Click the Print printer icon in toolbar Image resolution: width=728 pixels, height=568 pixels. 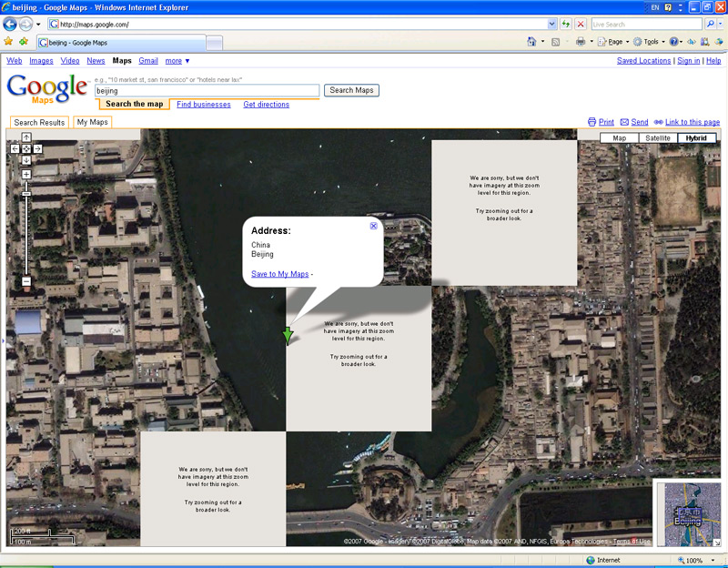click(x=581, y=42)
